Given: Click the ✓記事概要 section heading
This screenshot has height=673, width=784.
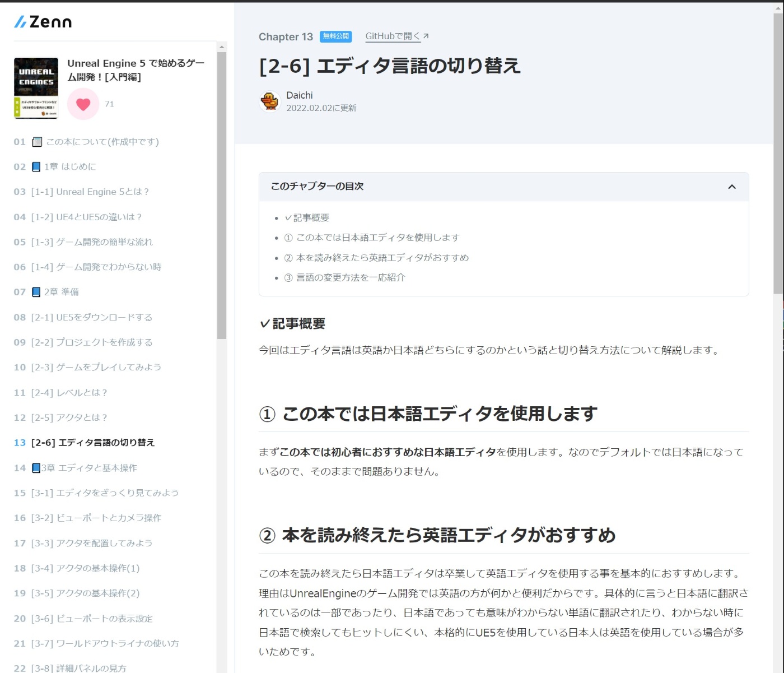Looking at the screenshot, I should point(292,323).
